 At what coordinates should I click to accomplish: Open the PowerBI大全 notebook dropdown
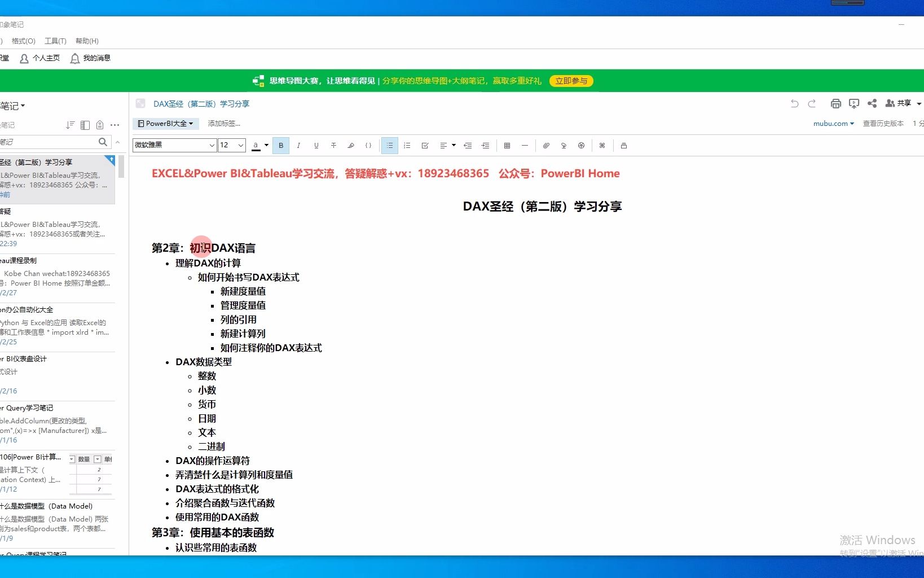tap(165, 124)
